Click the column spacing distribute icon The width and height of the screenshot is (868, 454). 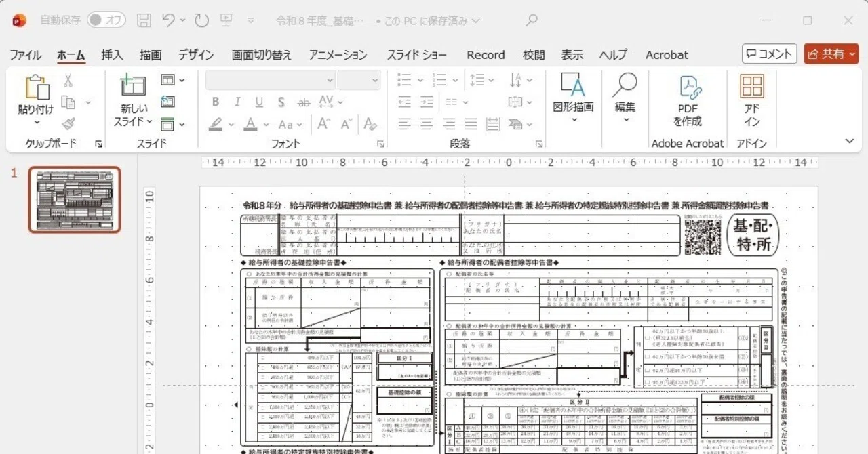[493, 124]
